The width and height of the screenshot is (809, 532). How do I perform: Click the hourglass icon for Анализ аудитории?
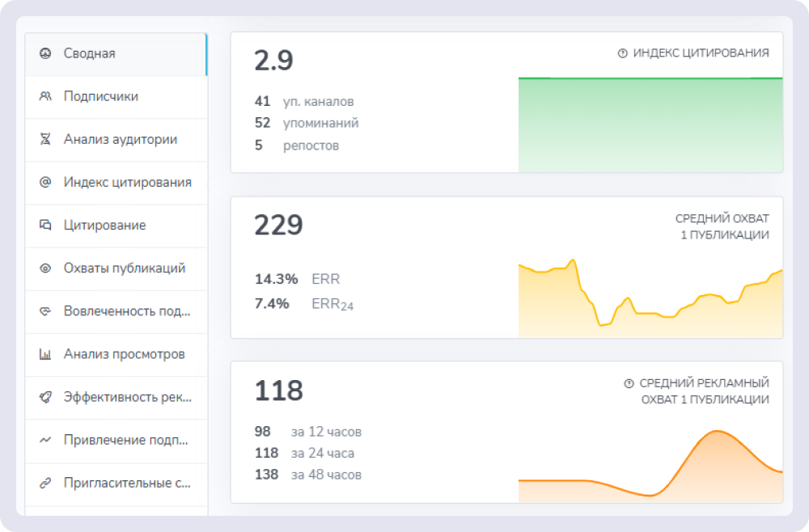pyautogui.click(x=45, y=139)
